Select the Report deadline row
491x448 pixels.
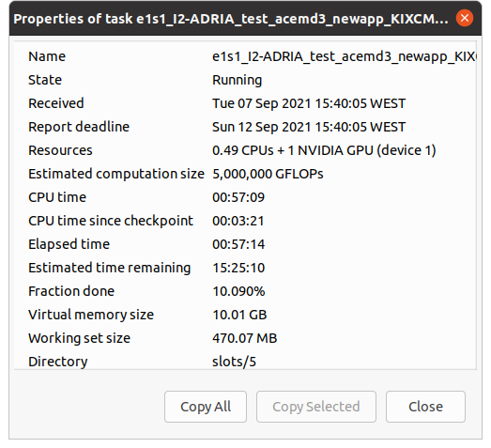pyautogui.click(x=245, y=127)
